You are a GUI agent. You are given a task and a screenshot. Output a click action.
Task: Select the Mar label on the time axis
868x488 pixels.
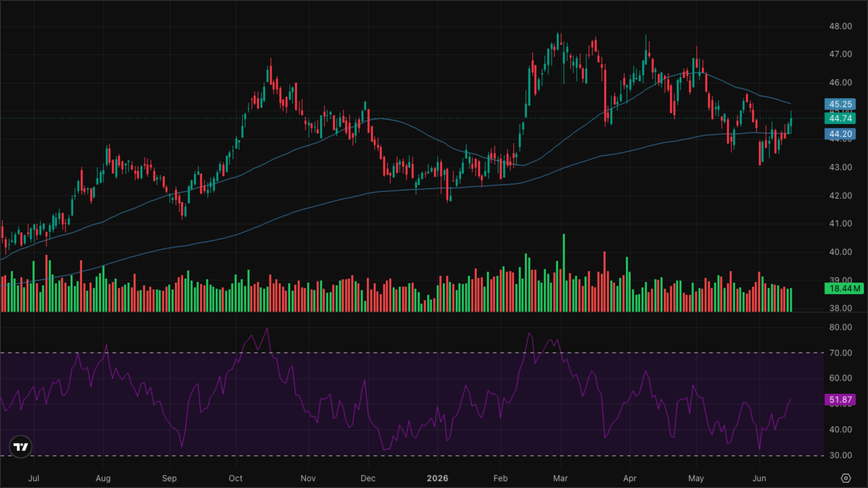[560, 478]
